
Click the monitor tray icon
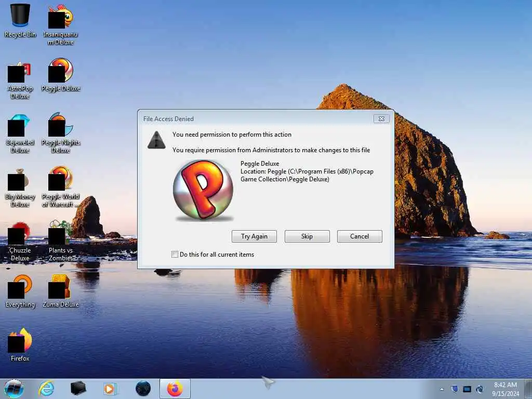pyautogui.click(x=467, y=389)
